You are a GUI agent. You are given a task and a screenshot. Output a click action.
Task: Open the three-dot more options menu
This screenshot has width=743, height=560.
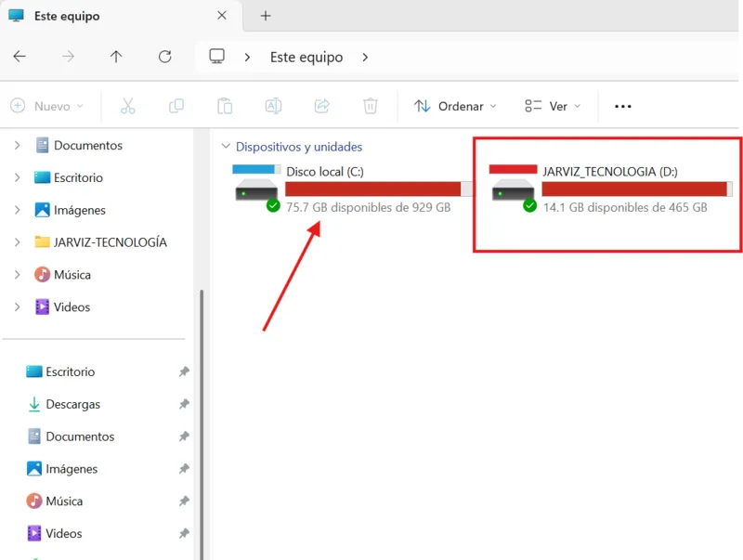[622, 106]
